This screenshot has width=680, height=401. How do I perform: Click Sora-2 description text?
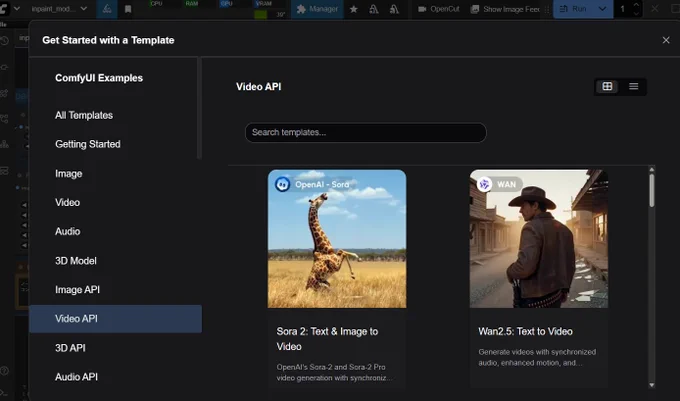[x=334, y=372]
